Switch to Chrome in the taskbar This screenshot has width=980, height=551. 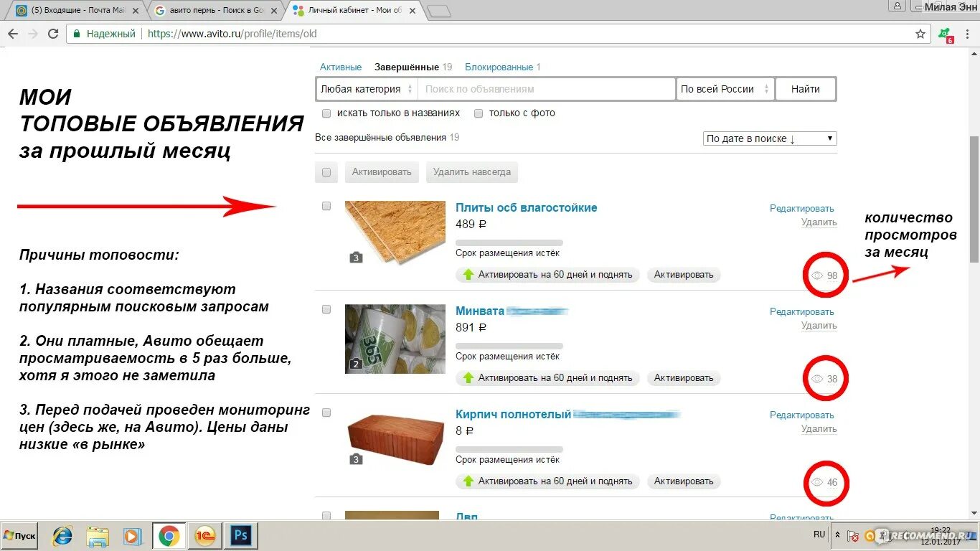pos(169,536)
